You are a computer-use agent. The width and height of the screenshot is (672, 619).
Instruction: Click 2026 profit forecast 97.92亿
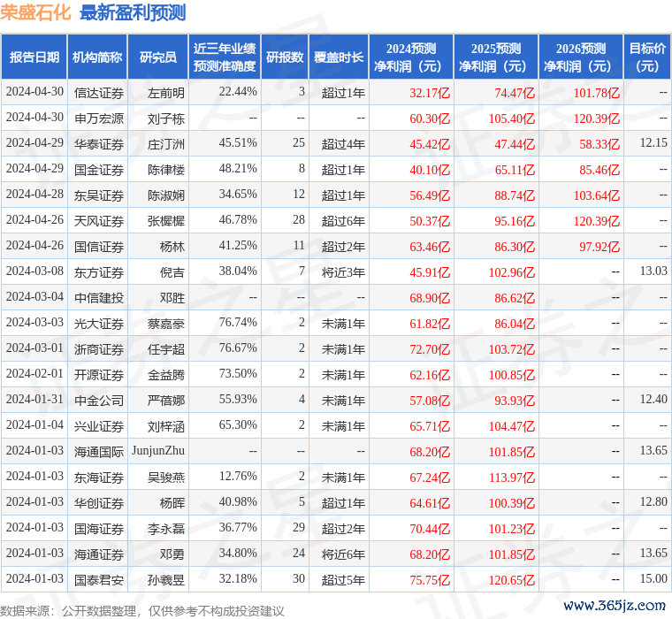pyautogui.click(x=599, y=247)
